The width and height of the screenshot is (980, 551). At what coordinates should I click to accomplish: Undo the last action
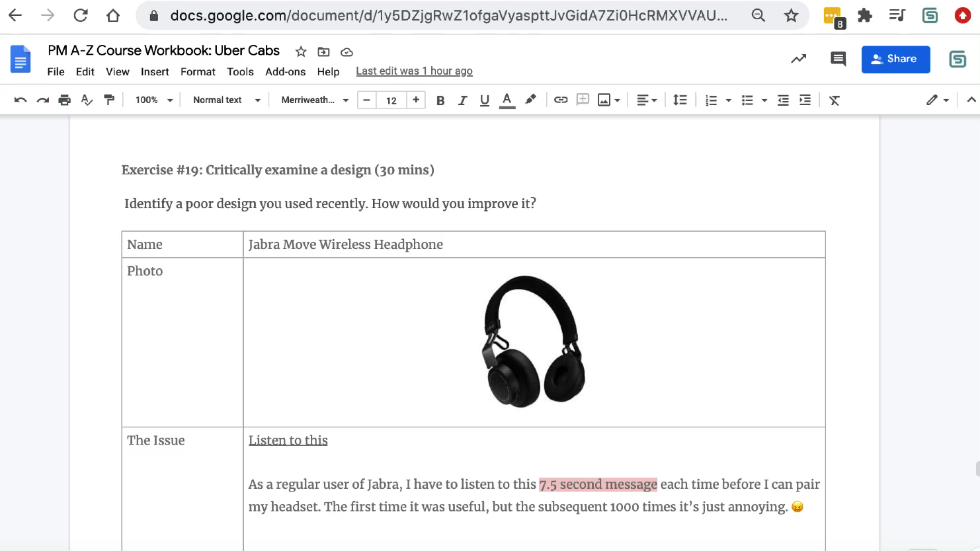tap(20, 100)
